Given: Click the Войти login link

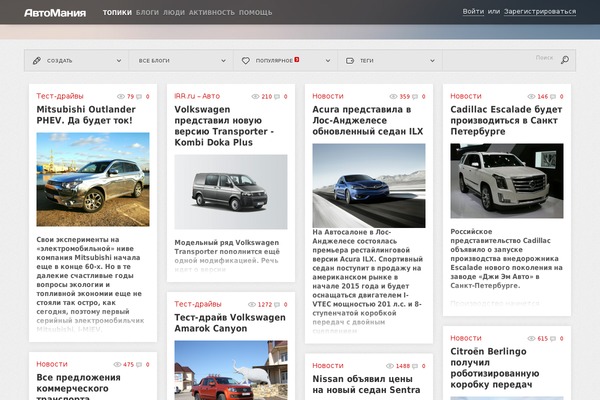Looking at the screenshot, I should tap(473, 11).
